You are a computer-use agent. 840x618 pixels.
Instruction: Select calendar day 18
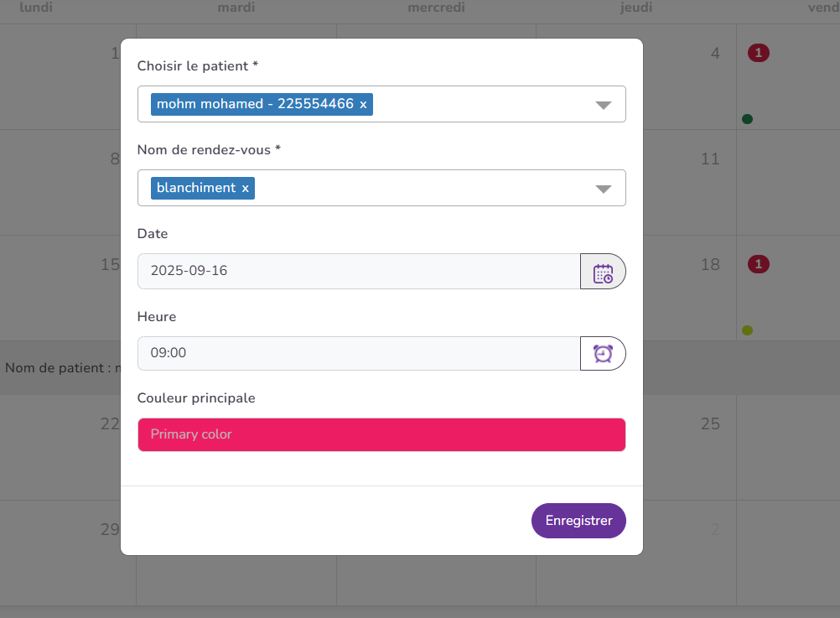[x=709, y=264]
